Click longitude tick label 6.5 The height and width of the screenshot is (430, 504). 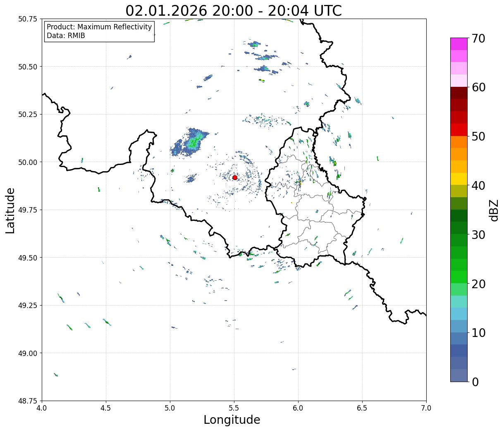click(x=362, y=408)
